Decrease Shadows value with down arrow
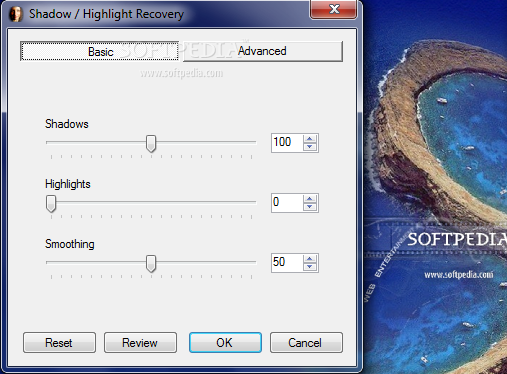The image size is (507, 374). [310, 147]
